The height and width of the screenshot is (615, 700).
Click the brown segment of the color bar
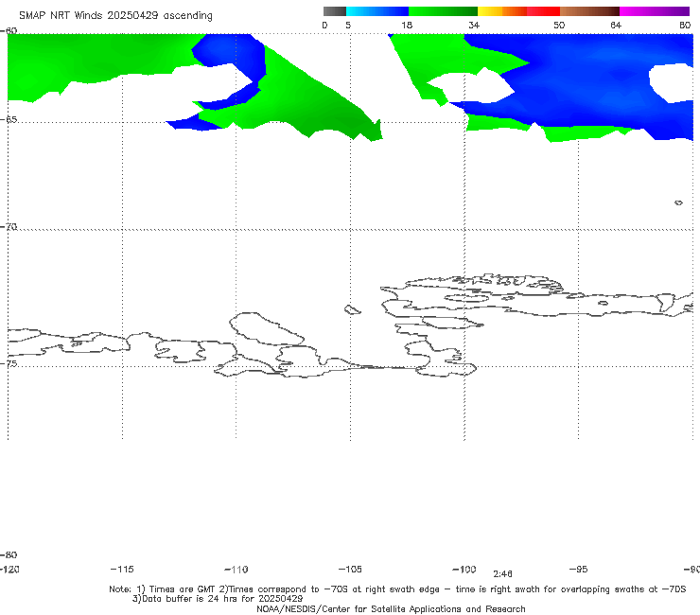(589, 11)
